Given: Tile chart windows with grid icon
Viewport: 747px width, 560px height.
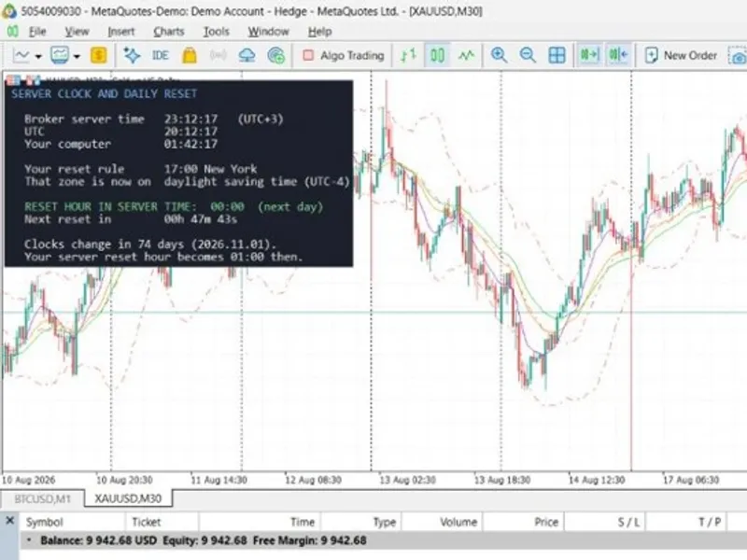Looking at the screenshot, I should (557, 55).
